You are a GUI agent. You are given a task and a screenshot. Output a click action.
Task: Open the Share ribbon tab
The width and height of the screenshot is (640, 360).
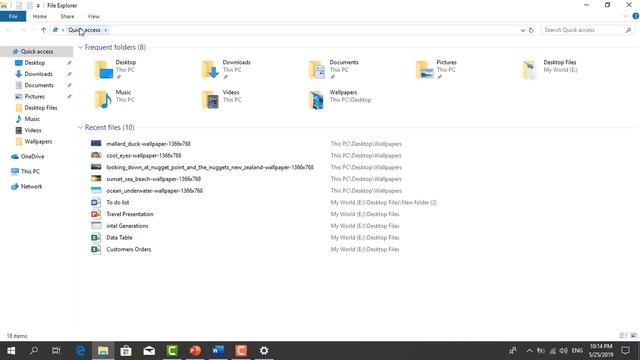[x=67, y=16]
